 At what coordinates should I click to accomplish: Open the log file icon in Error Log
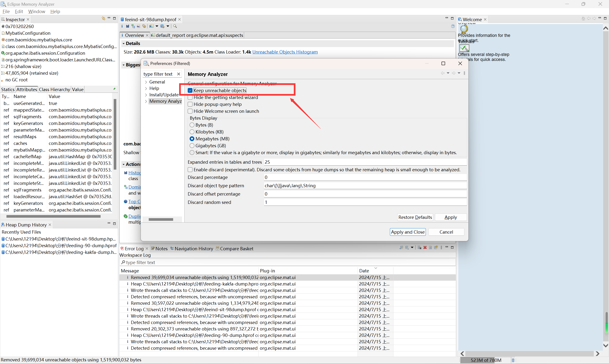pyautogui.click(x=430, y=247)
